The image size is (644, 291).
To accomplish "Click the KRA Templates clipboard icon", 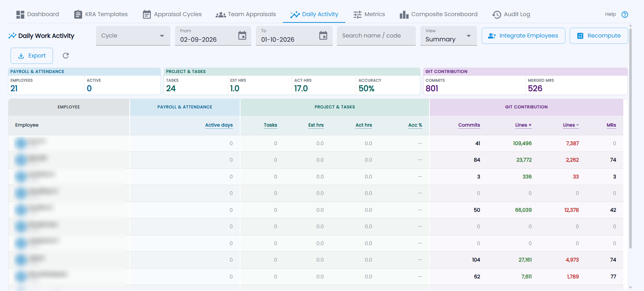I will coord(78,14).
